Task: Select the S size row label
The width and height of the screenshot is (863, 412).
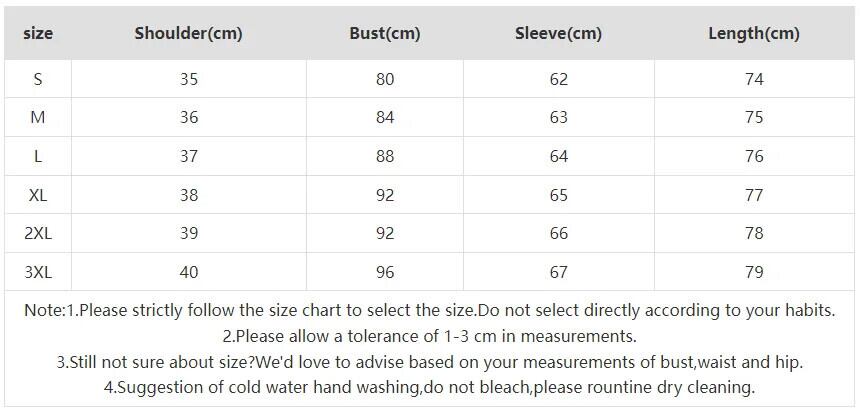Action: point(38,79)
